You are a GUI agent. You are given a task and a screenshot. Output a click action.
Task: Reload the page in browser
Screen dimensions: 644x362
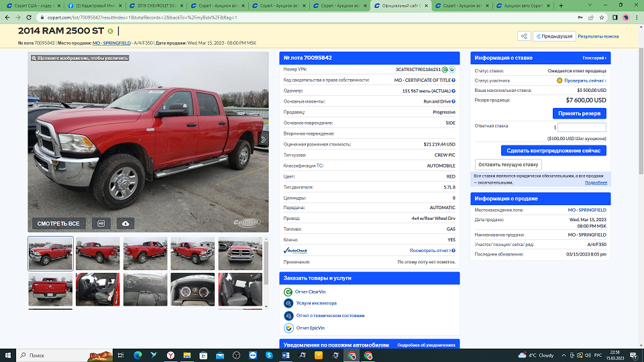point(29,17)
